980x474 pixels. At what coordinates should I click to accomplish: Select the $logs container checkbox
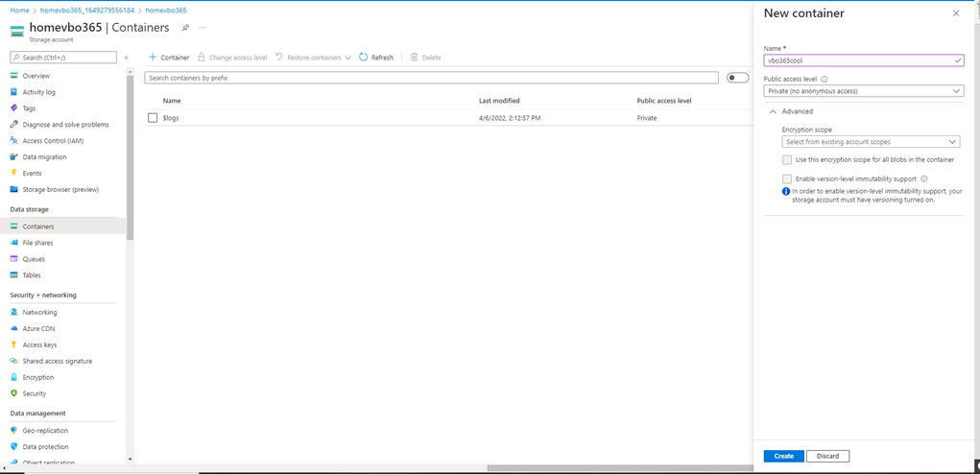[x=153, y=117]
